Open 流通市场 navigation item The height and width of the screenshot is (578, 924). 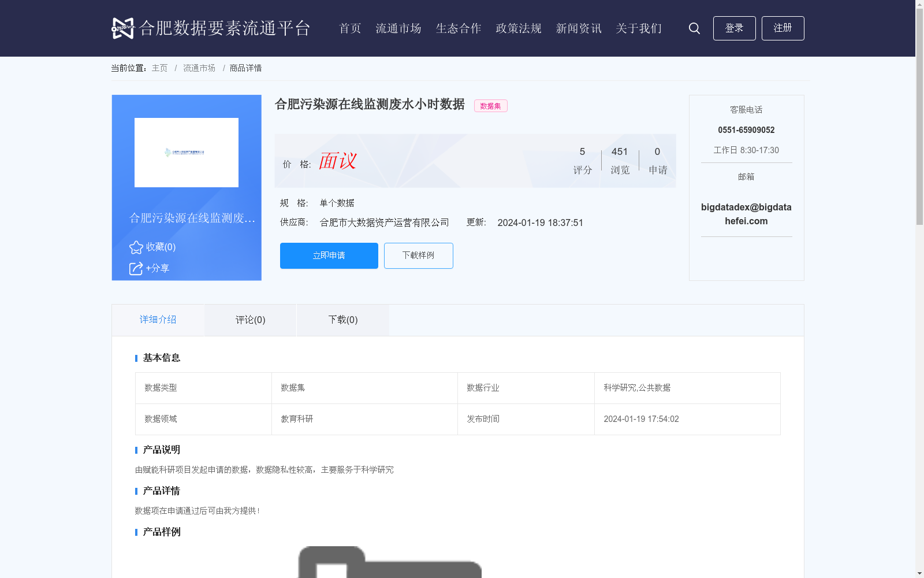[x=398, y=28]
